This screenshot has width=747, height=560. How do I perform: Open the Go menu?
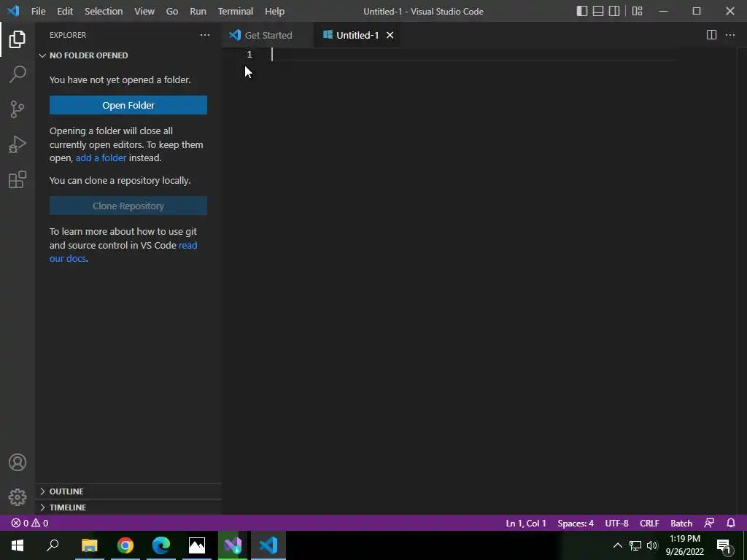[172, 11]
